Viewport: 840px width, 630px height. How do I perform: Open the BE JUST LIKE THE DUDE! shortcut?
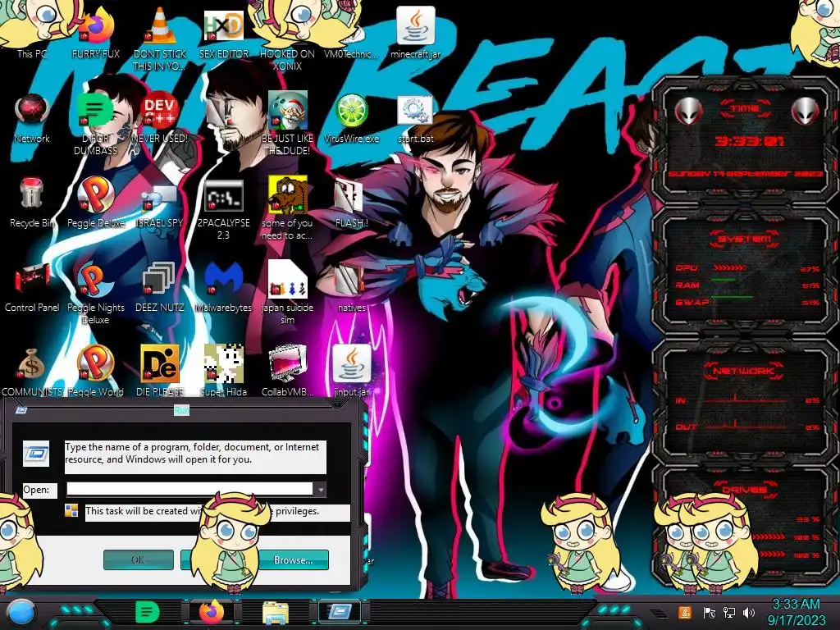[288, 123]
